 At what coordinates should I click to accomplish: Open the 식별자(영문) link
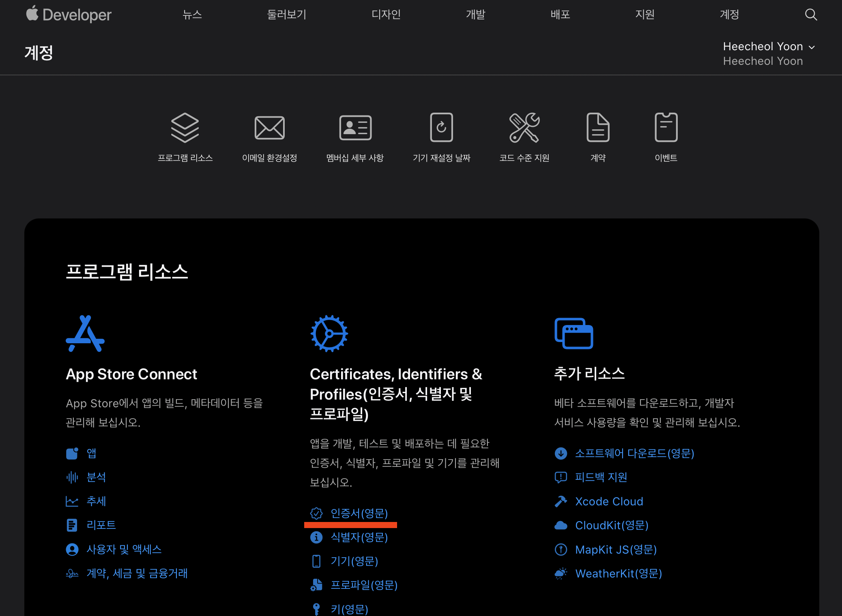(359, 537)
